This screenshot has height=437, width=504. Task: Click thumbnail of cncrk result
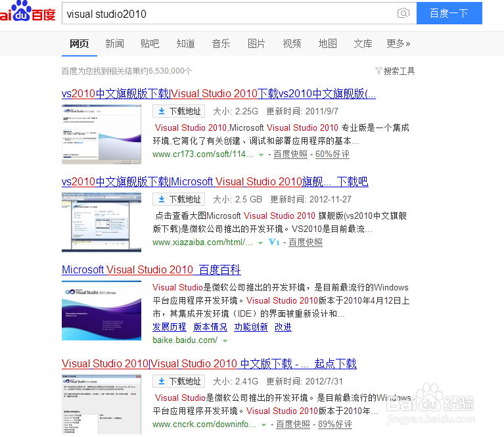click(x=101, y=404)
